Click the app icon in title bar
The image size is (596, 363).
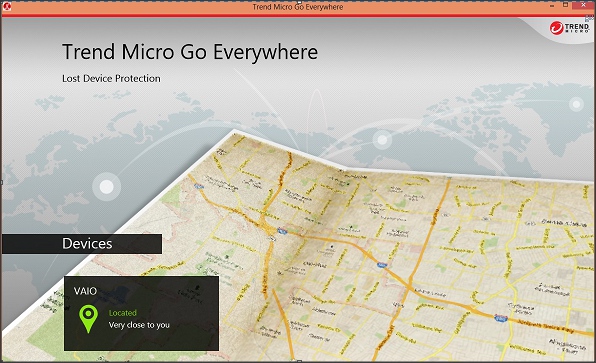[6, 6]
